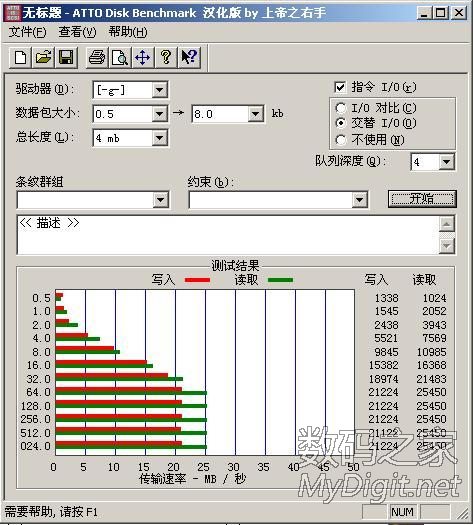Click the context help arrow-question icon
473x525 pixels.
(x=189, y=58)
